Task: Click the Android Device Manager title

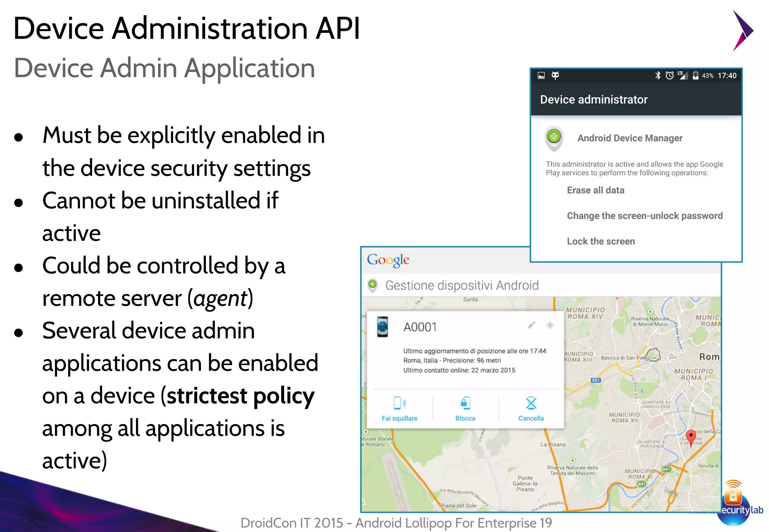Action: click(x=630, y=138)
